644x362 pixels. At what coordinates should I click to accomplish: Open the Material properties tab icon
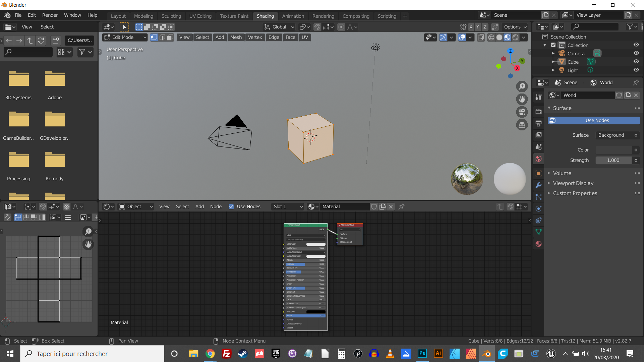(538, 244)
